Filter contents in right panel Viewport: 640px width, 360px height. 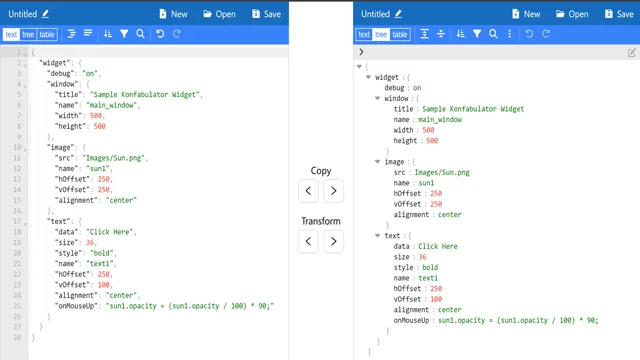[x=477, y=34]
